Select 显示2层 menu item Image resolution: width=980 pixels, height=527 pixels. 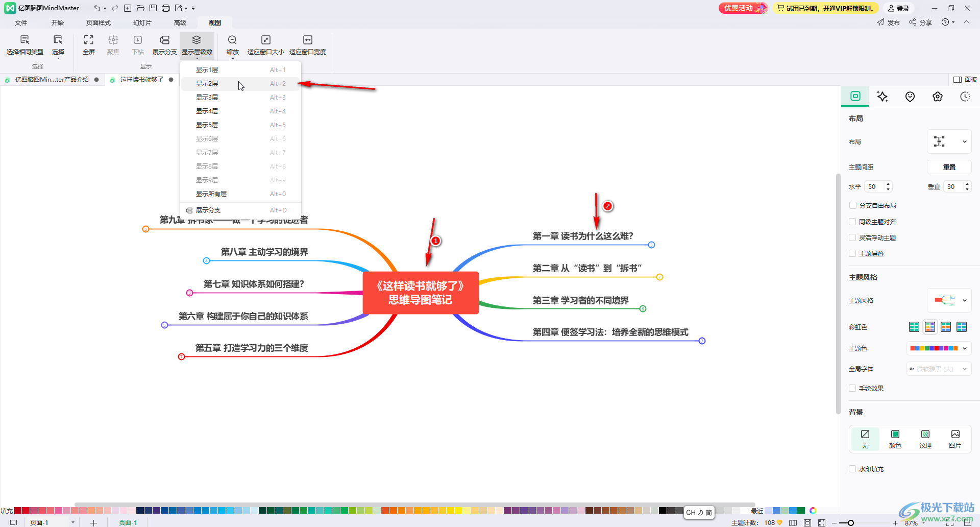coord(240,84)
